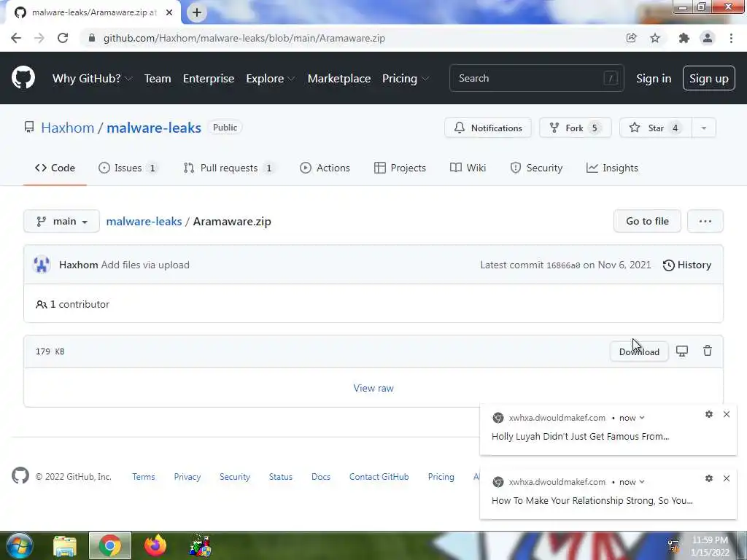The height and width of the screenshot is (560, 747).
Task: Switch to the Code tab
Action: pos(55,168)
